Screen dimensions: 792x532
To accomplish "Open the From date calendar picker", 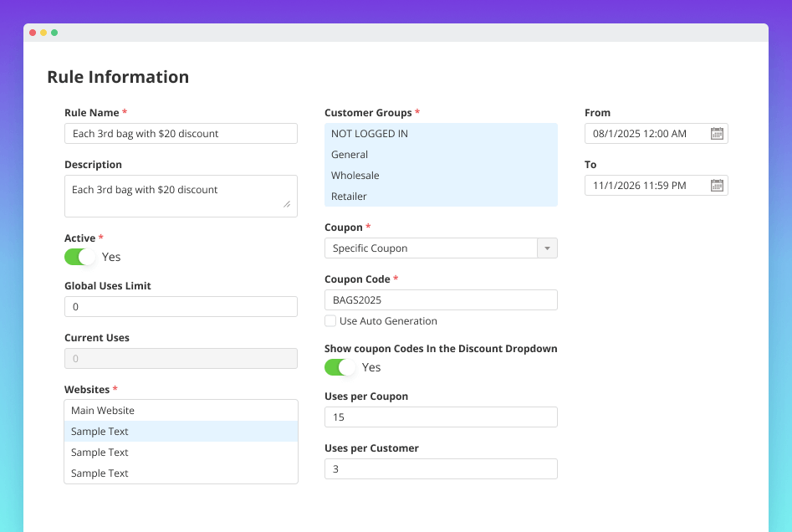I will coord(717,132).
